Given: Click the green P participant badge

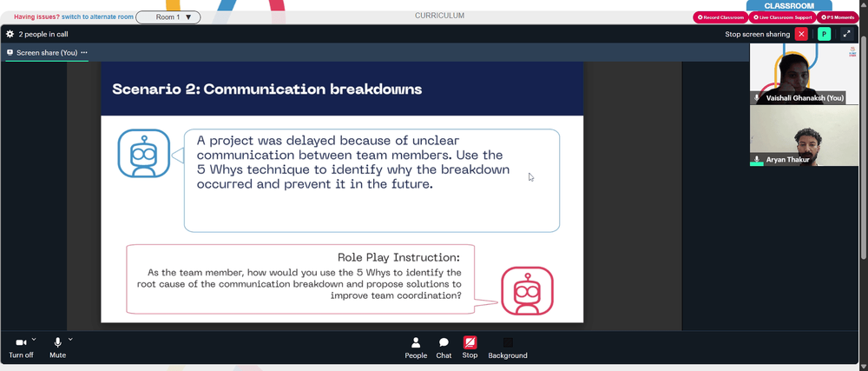Looking at the screenshot, I should 825,35.
